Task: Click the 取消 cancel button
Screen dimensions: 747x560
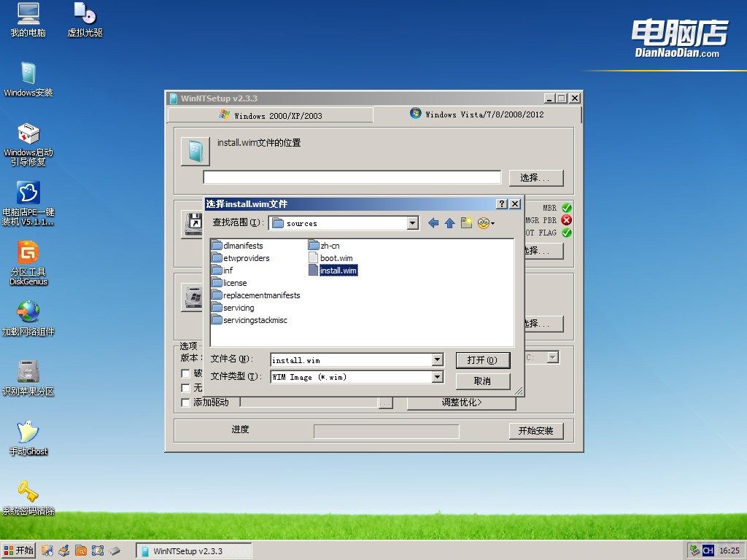Action: [483, 381]
